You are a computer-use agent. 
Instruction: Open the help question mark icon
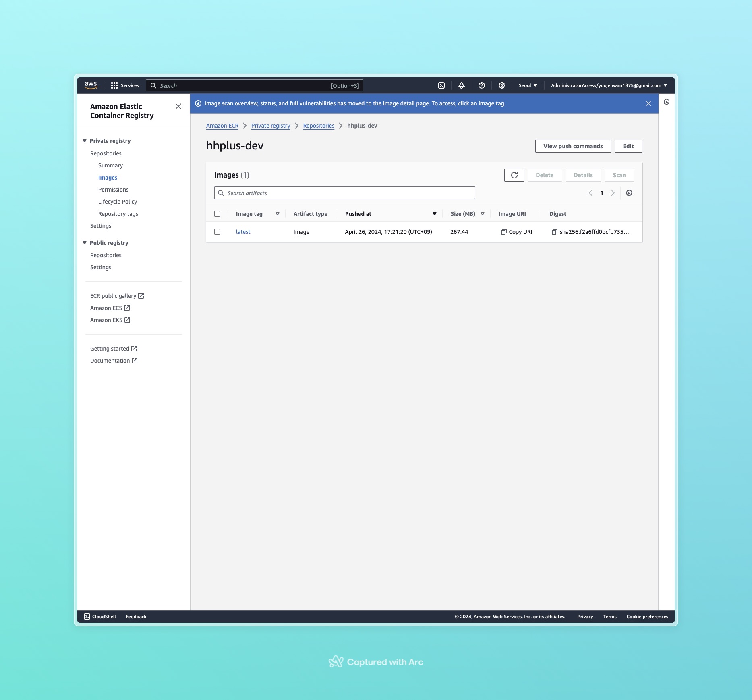click(482, 85)
